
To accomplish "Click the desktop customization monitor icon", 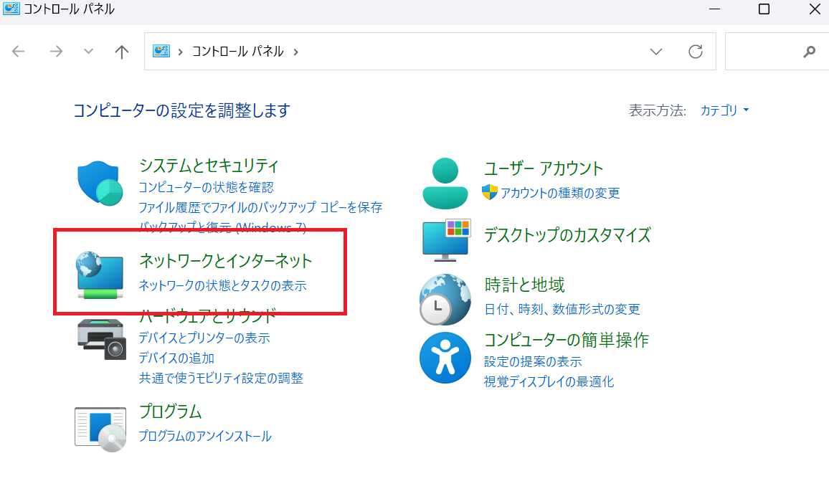I will click(x=445, y=239).
